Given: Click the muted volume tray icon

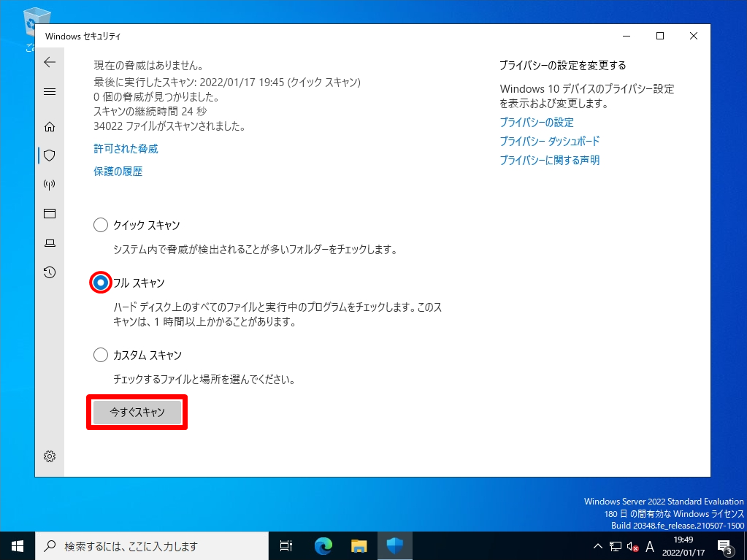Looking at the screenshot, I should click(632, 546).
